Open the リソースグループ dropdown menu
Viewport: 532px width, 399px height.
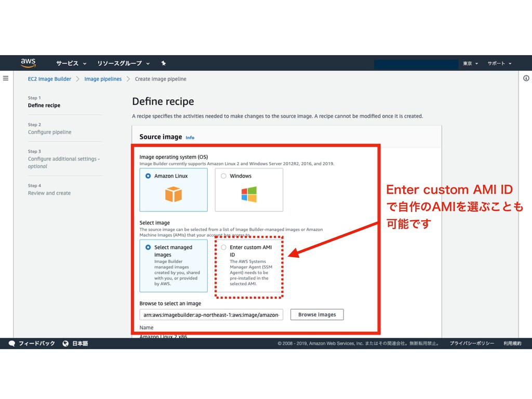[x=124, y=63]
